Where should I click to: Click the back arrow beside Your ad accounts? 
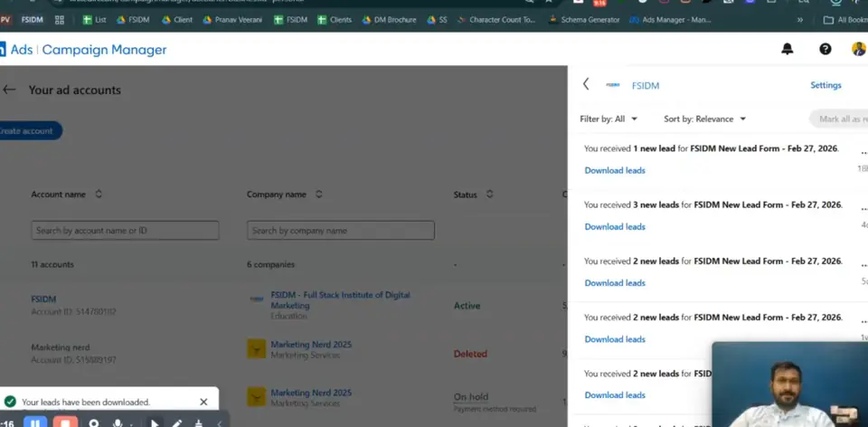[x=9, y=90]
